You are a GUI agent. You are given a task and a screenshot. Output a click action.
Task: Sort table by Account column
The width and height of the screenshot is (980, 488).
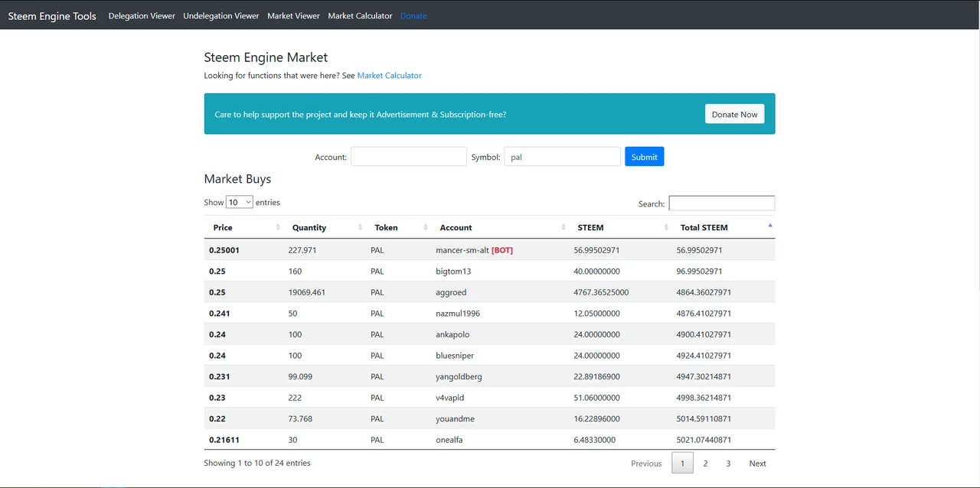tap(500, 227)
